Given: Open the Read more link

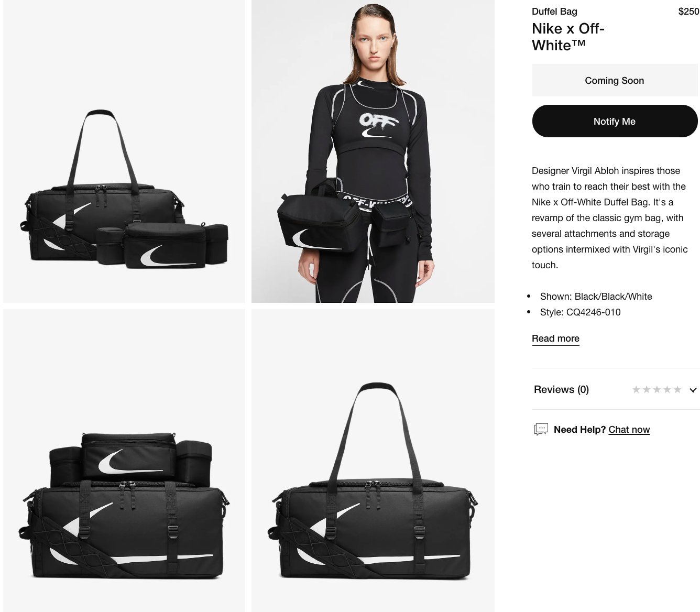Looking at the screenshot, I should click(x=555, y=338).
